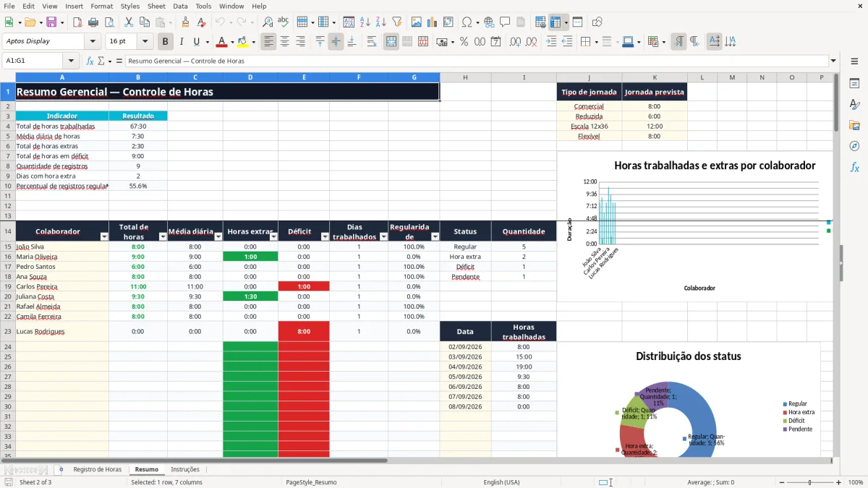Open the Data menu
This screenshot has height=488, width=868.
click(180, 6)
